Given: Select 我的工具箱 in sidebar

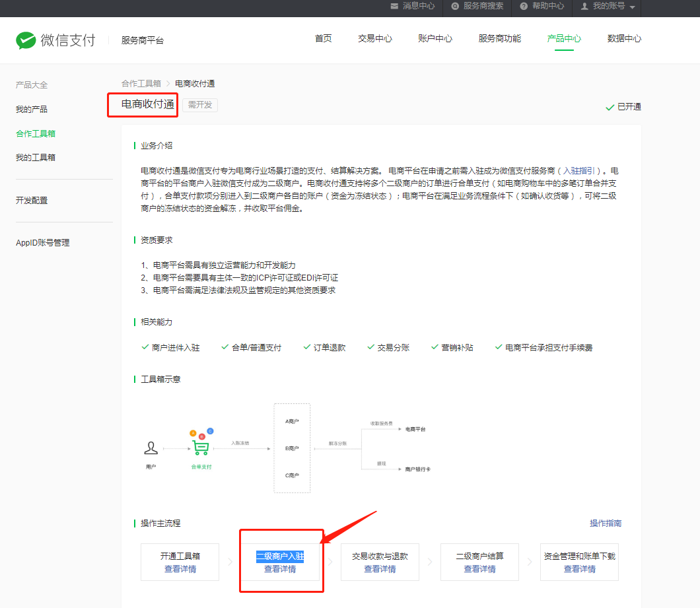Looking at the screenshot, I should [36, 158].
